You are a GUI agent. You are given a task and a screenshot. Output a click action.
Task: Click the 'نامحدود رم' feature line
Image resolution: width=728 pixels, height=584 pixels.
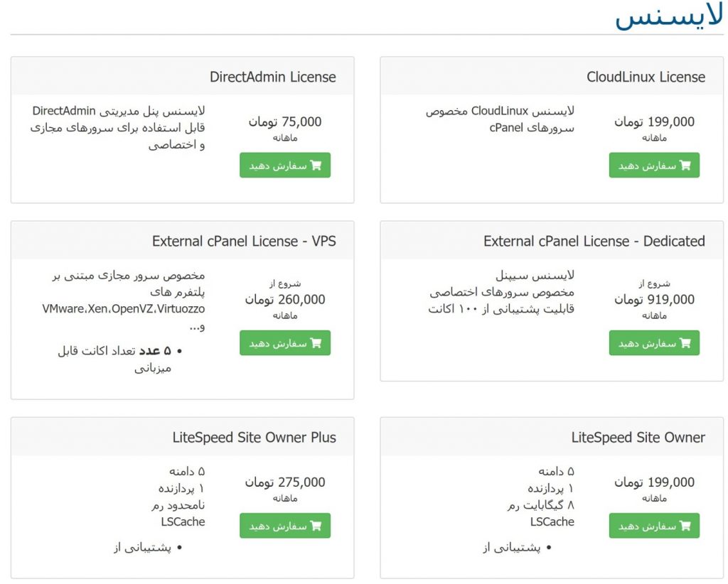178,505
